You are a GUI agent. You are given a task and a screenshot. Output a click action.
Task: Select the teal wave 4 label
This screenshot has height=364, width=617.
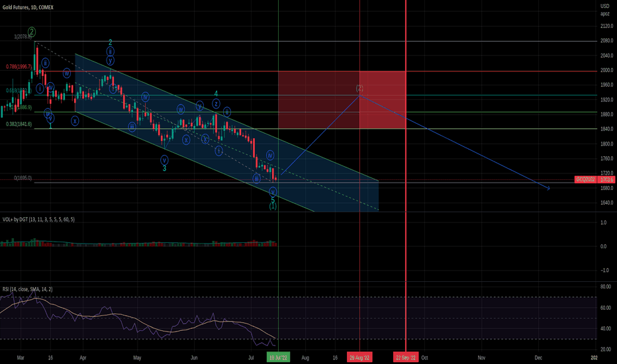216,94
